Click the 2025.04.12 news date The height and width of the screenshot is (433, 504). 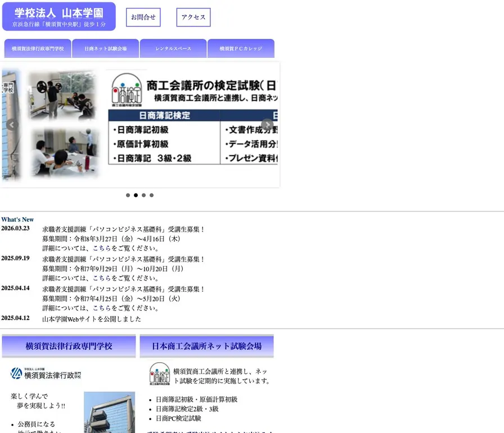(15, 318)
